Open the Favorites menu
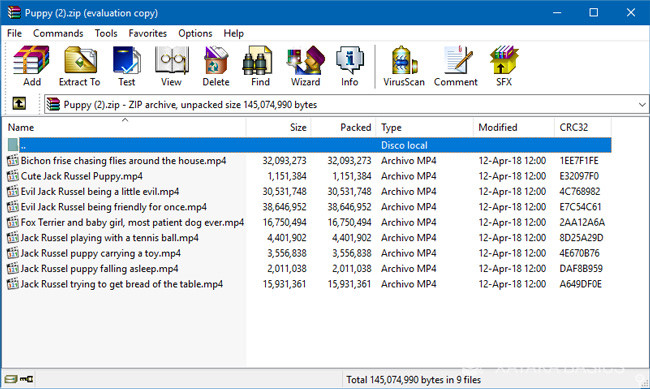 (148, 33)
